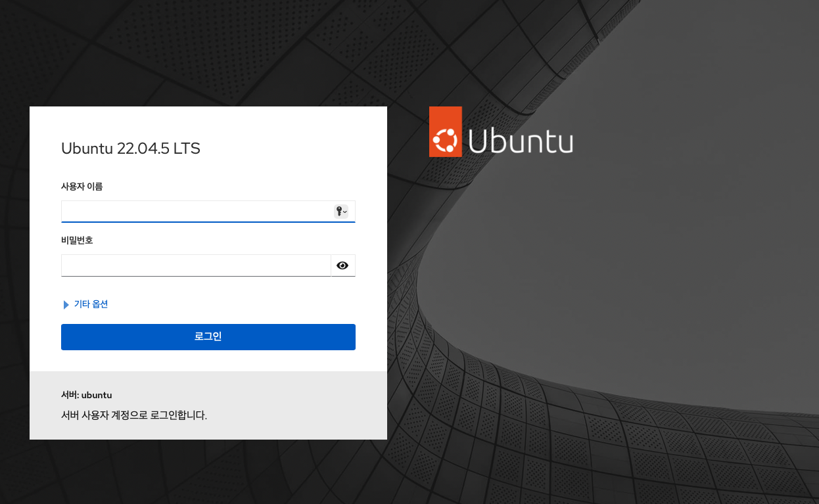Click the 기타 옵션 link text
Viewport: 819px width, 504px height.
[x=91, y=304]
